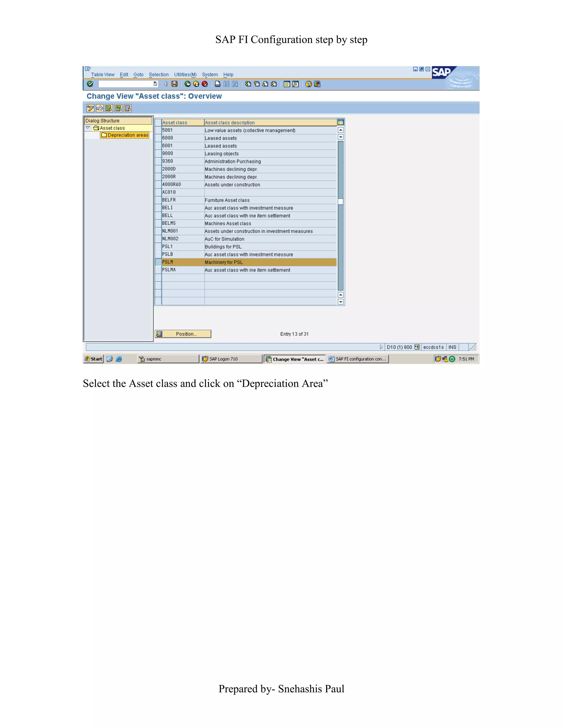Click scrollbar up arrow at table bottom
The width and height of the screenshot is (563, 728).
tap(341, 295)
